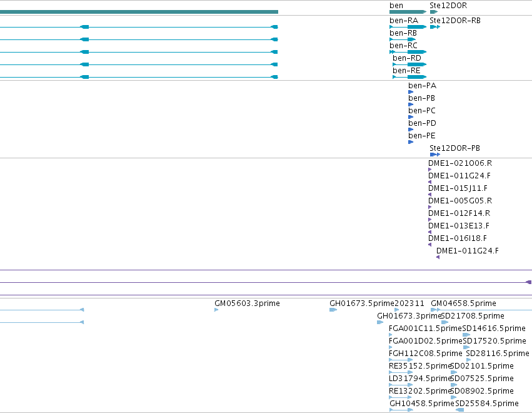532x413 pixels.
Task: Choose the DME1-016I18.F feature label
Action: coord(458,239)
